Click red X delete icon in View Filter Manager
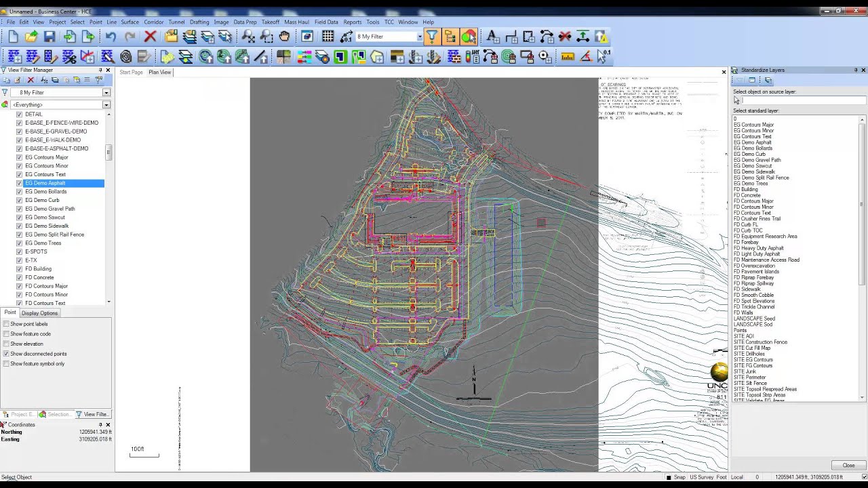 31,80
